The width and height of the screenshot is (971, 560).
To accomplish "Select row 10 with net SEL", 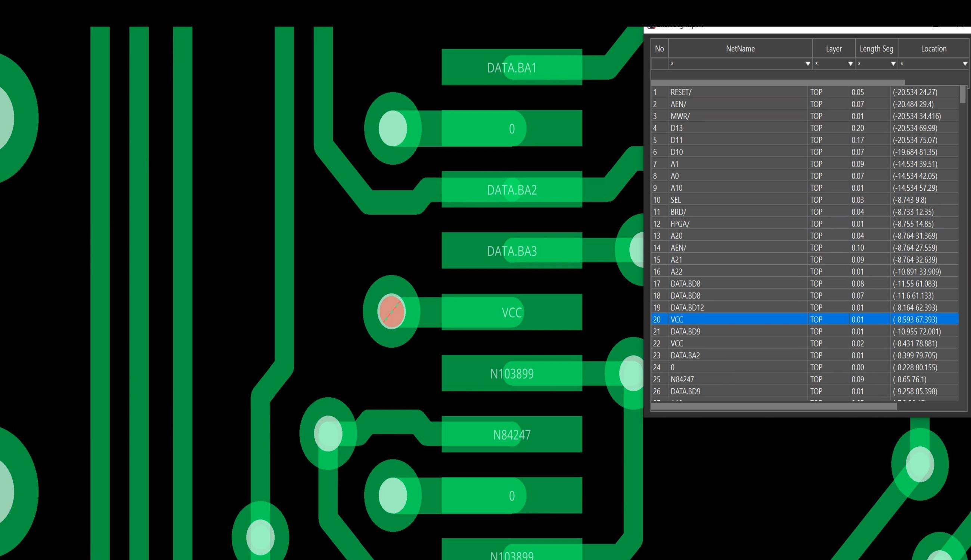I will click(x=804, y=200).
